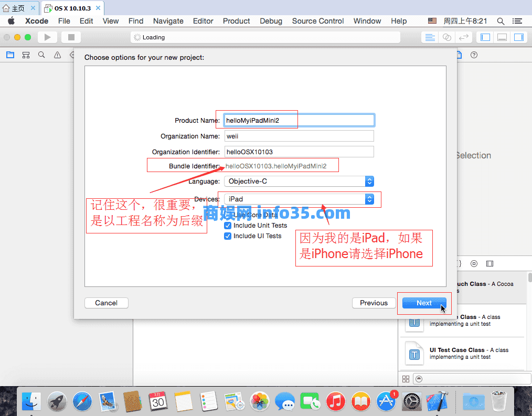The width and height of the screenshot is (532, 416).
Task: Open Messages from the Dock
Action: tap(285, 401)
